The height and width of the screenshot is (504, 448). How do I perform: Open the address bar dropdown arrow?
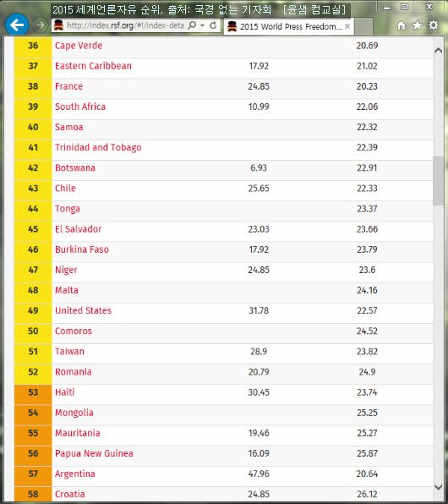(x=202, y=25)
